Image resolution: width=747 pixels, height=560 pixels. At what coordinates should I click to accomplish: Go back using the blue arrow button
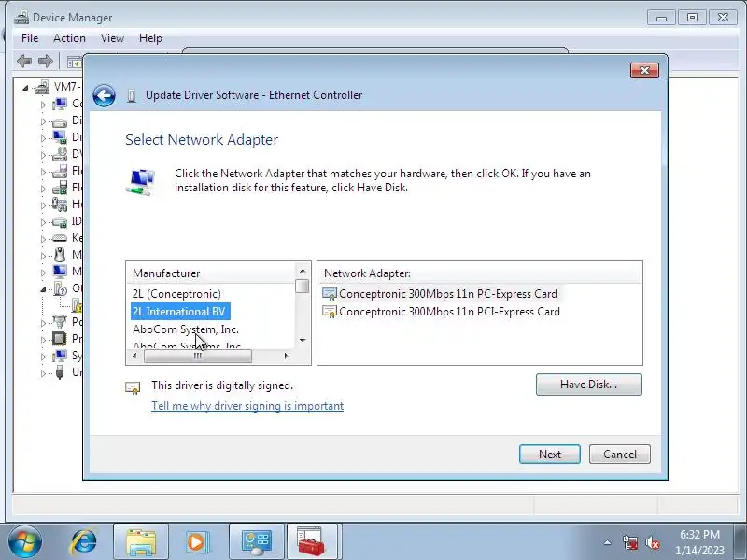pos(104,96)
